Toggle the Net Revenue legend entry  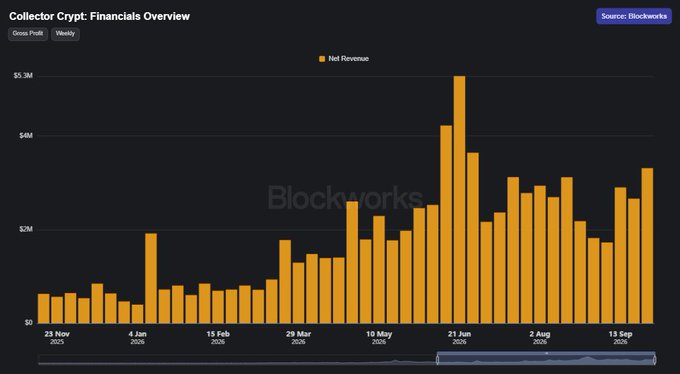(x=344, y=59)
